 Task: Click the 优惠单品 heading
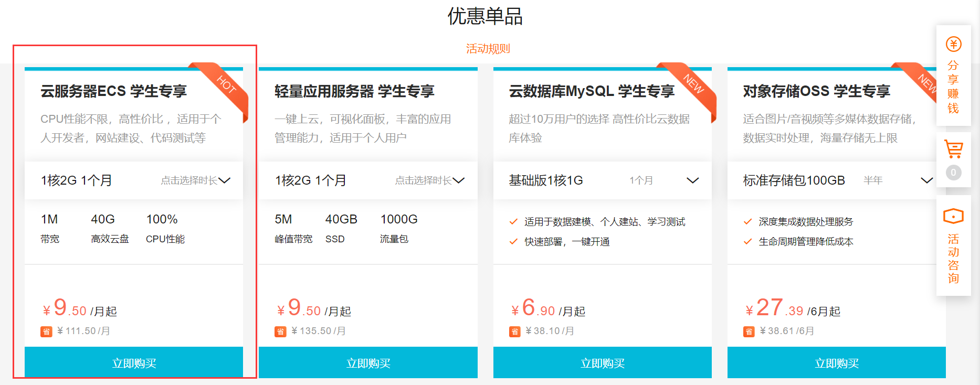click(485, 16)
